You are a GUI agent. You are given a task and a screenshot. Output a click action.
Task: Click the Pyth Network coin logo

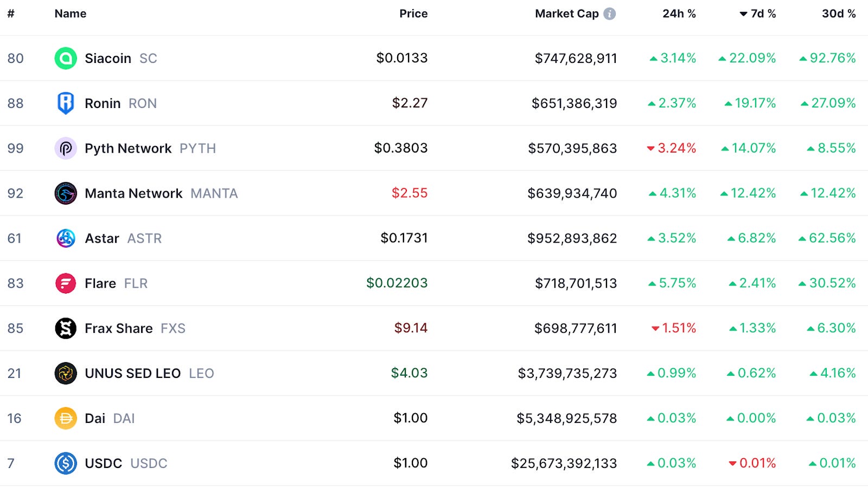pos(66,148)
